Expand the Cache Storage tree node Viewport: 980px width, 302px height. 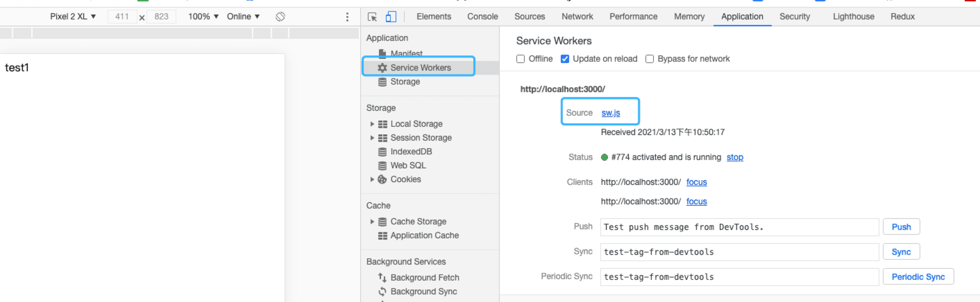[x=372, y=221]
